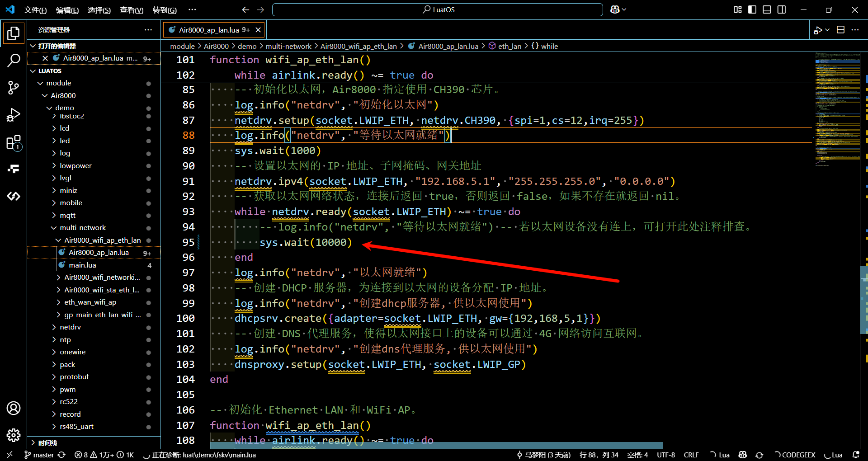Collapse the multi-network folder

click(x=94, y=228)
